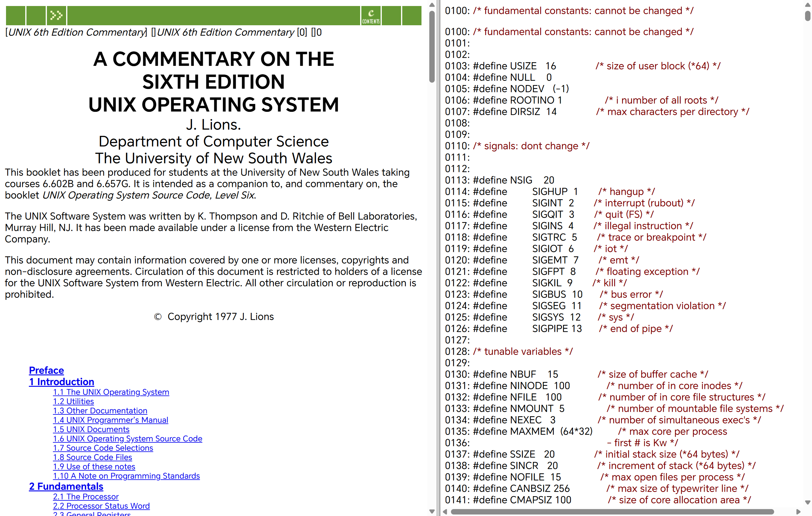Click the left pane vertical scrollbar thumb
Viewport: 812px width, 516px height.
pos(432,47)
